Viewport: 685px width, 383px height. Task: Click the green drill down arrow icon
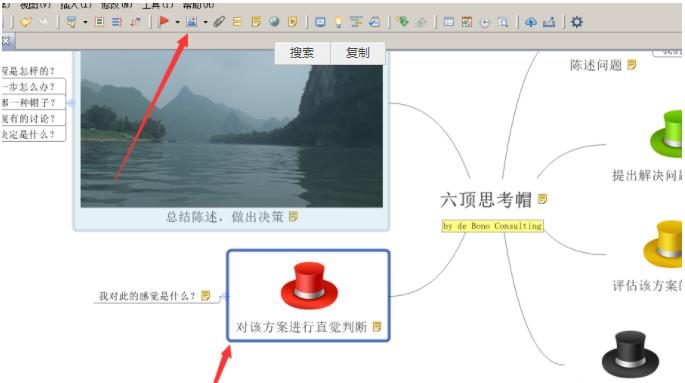pyautogui.click(x=402, y=21)
